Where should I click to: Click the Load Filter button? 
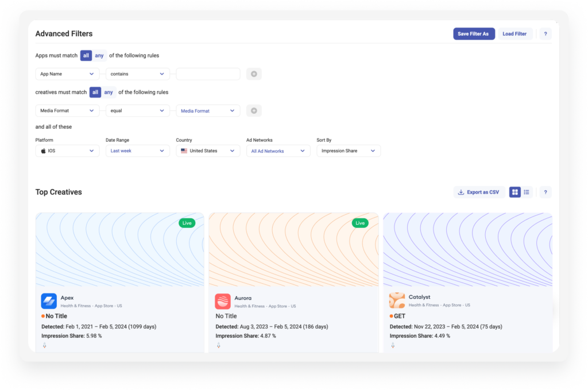[x=514, y=34]
